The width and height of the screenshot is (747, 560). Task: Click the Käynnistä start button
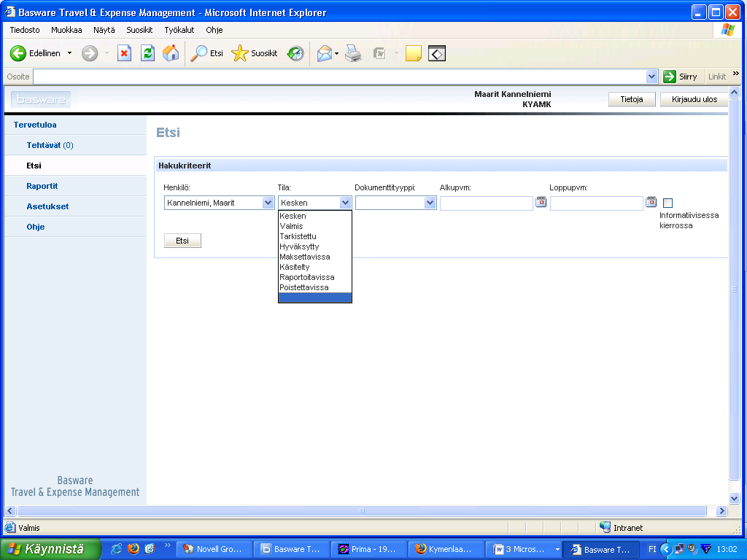(50, 549)
